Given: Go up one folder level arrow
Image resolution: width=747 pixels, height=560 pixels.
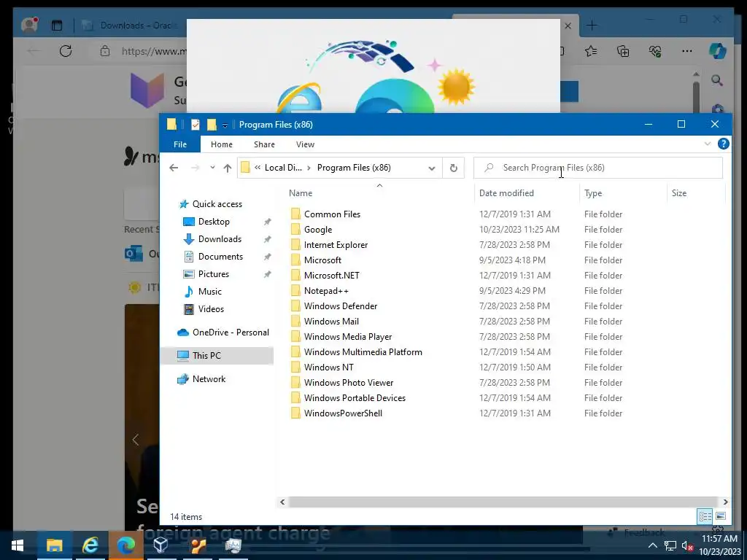Looking at the screenshot, I should (228, 168).
